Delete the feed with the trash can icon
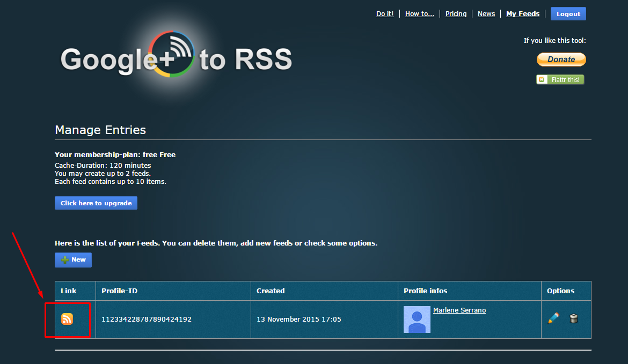The height and width of the screenshot is (364, 628). [x=574, y=318]
